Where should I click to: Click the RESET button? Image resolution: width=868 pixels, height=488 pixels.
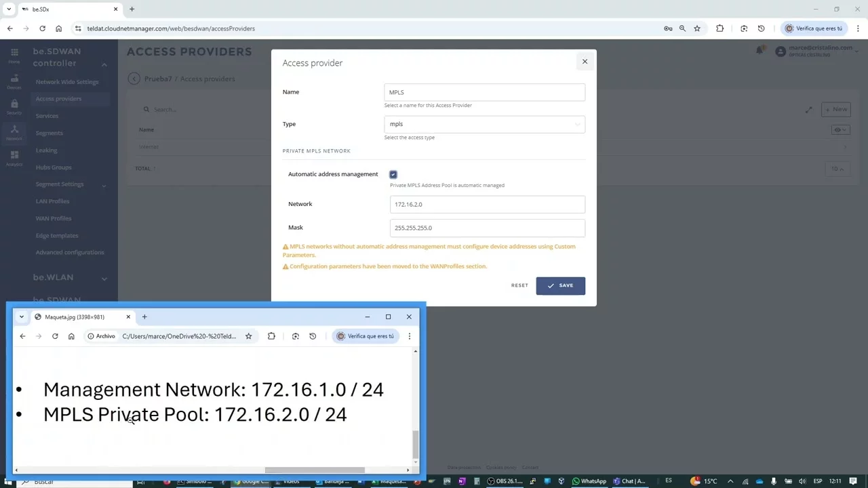(519, 285)
